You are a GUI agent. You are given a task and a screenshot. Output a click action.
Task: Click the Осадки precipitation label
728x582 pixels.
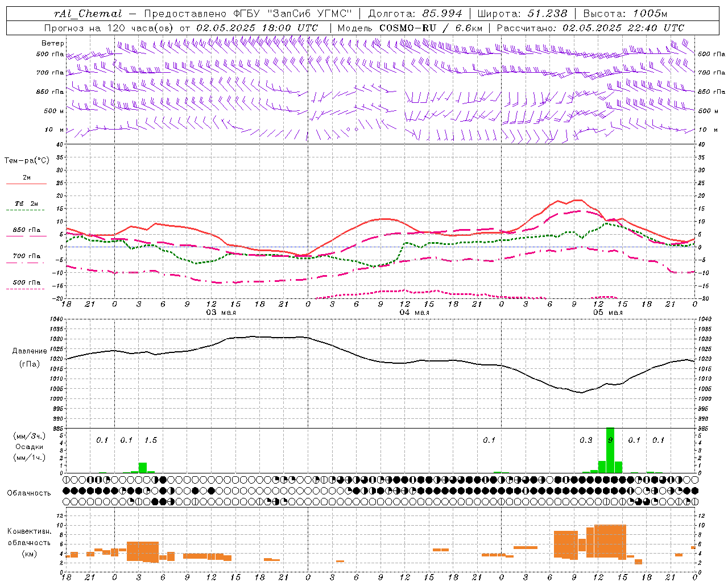[28, 447]
